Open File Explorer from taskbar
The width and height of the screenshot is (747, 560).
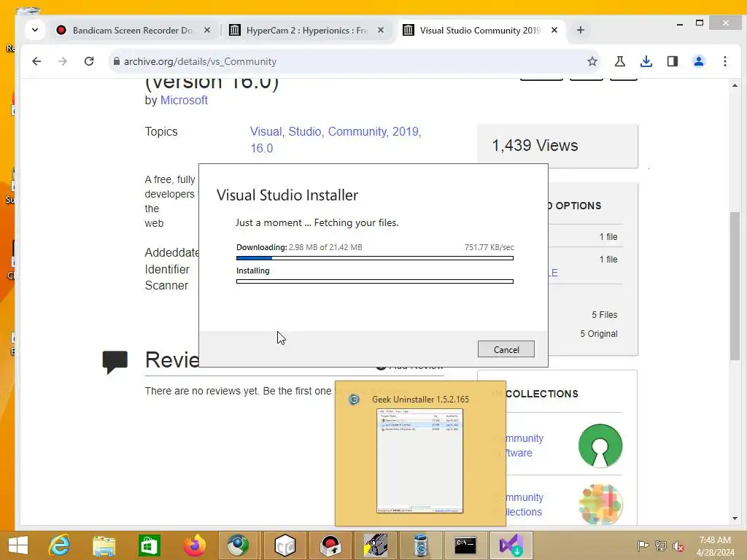click(104, 545)
